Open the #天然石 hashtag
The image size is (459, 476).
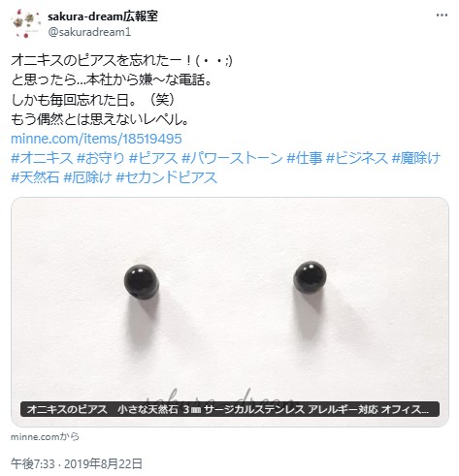tap(35, 177)
